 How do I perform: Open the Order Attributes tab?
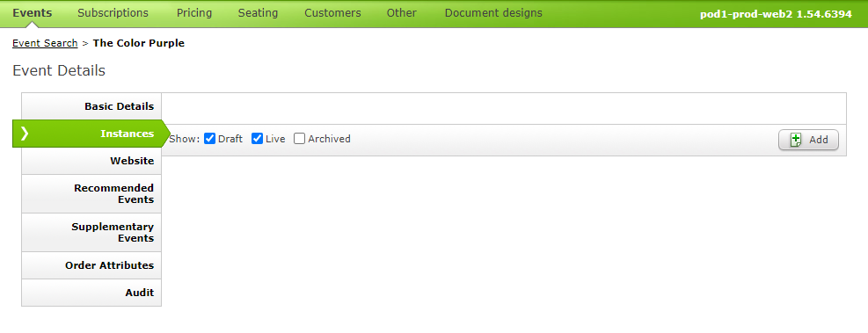(91, 265)
